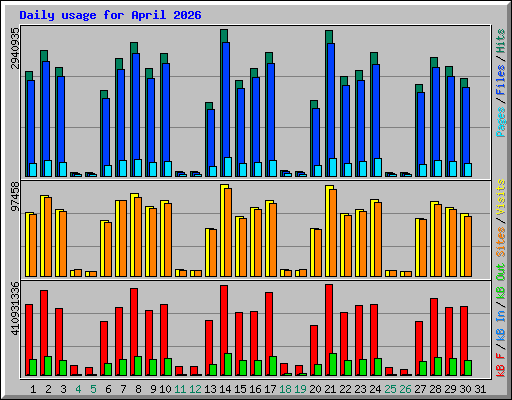
Task: Select day 15 on the x-axis
Action: click(240, 389)
